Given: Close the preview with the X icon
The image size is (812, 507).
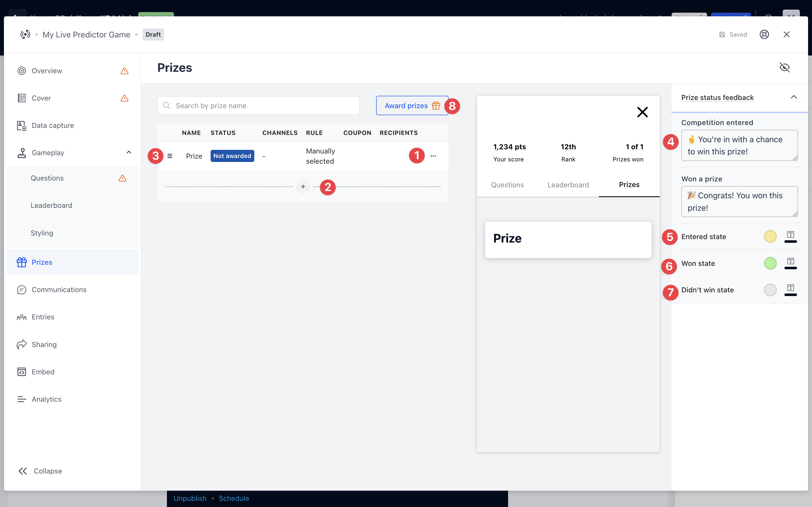Looking at the screenshot, I should pos(642,112).
